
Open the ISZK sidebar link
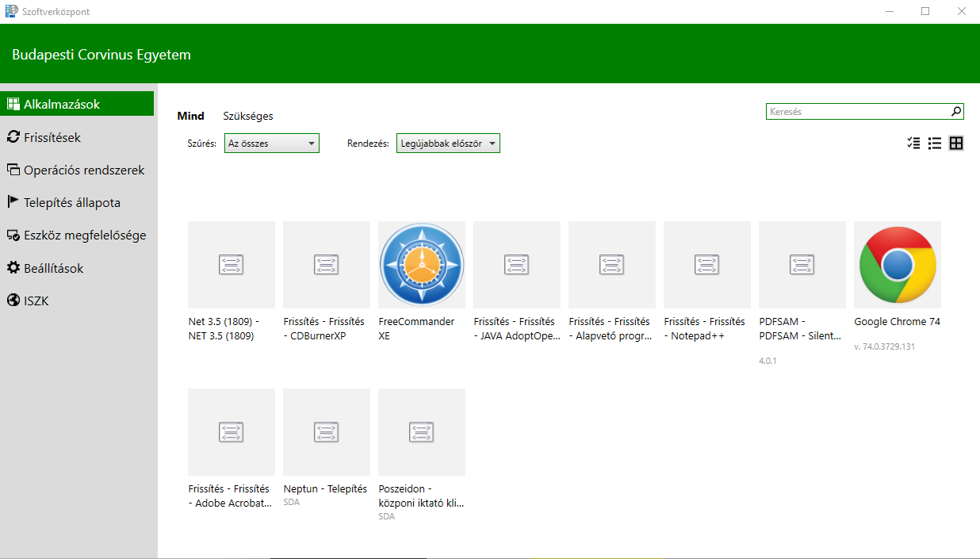78,301
